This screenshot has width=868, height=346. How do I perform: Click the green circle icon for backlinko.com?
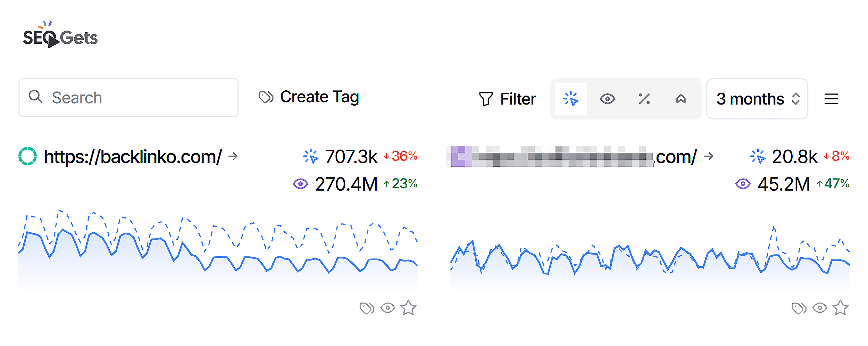[x=27, y=156]
